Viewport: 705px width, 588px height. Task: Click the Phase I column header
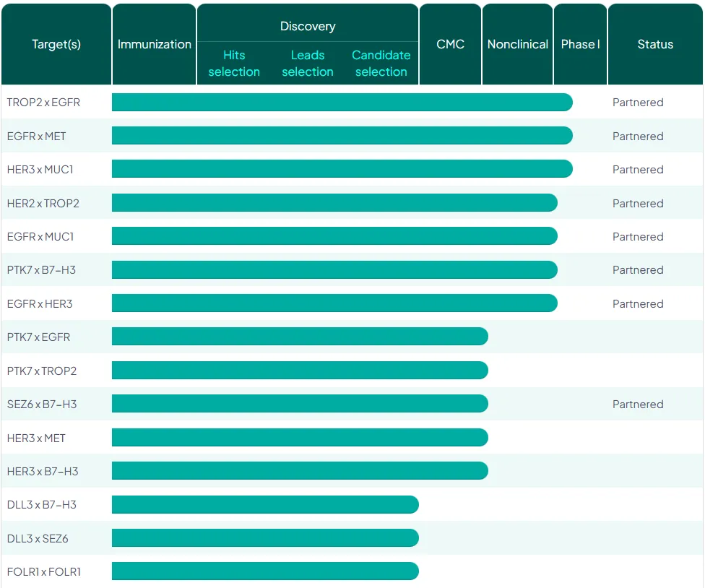click(580, 44)
